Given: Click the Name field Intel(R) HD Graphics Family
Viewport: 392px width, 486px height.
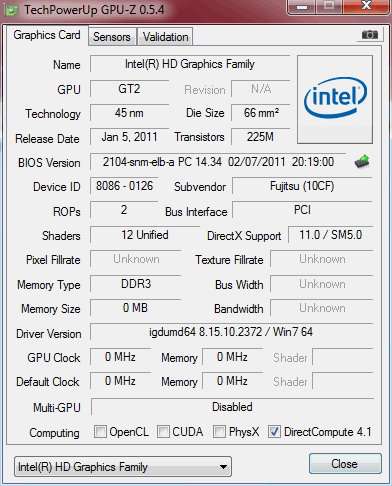Looking at the screenshot, I should [190, 64].
